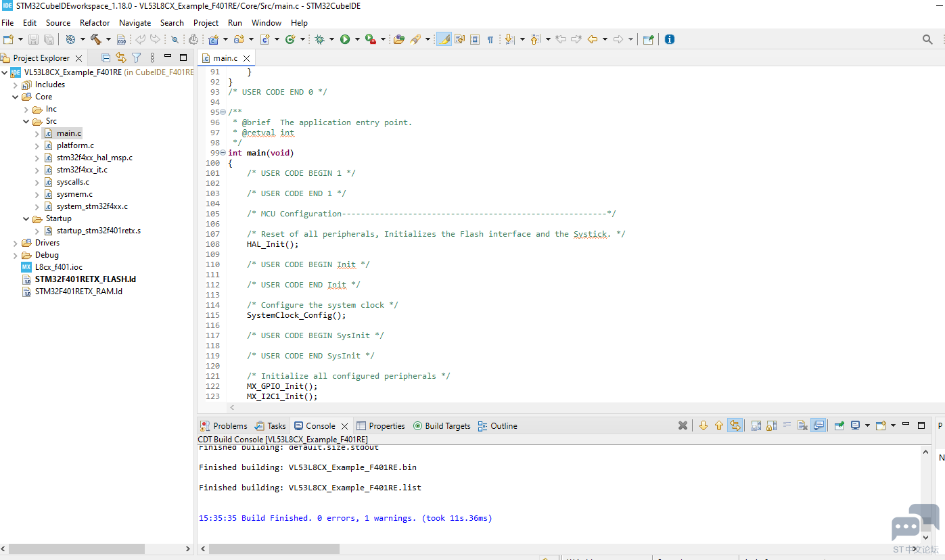Toggle the console Scroll Lock button
The width and height of the screenshot is (945, 560).
pos(772,425)
